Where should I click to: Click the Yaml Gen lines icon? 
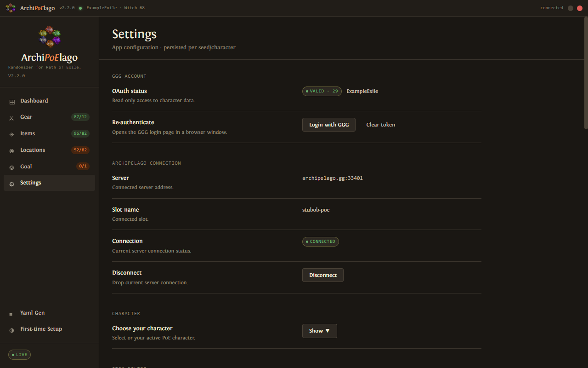pos(11,314)
